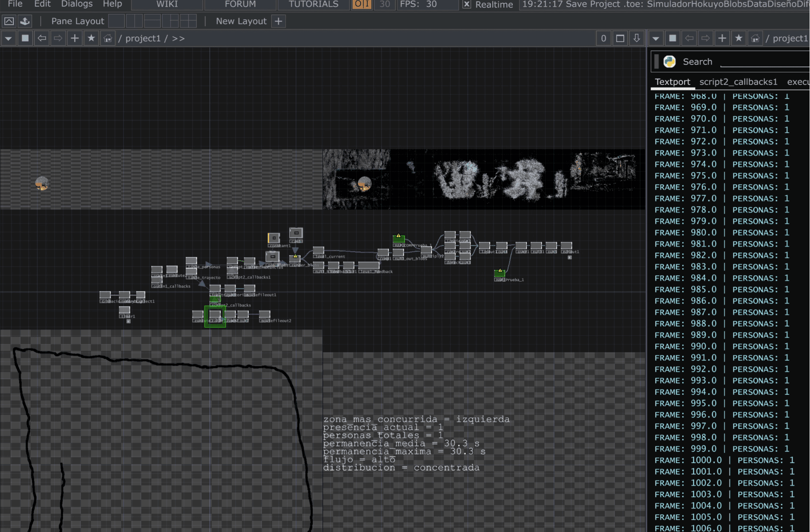810x532 pixels.
Task: Open the WIKI link
Action: click(167, 4)
